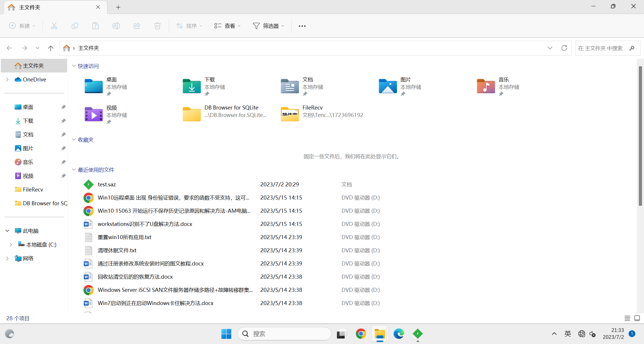Open the 排序 sort dropdown
This screenshot has width=644, height=344.
[189, 26]
